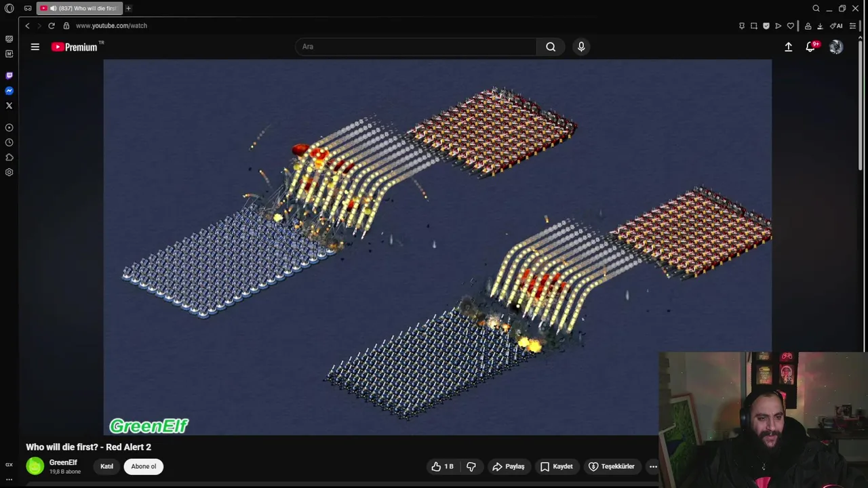The image size is (868, 488).
Task: Open browser downloads icon
Action: [x=820, y=26]
